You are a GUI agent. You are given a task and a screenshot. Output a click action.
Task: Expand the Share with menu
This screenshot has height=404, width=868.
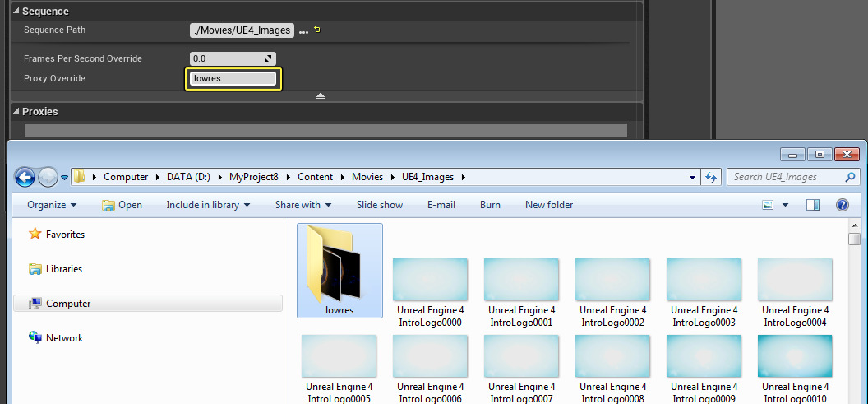coord(303,205)
